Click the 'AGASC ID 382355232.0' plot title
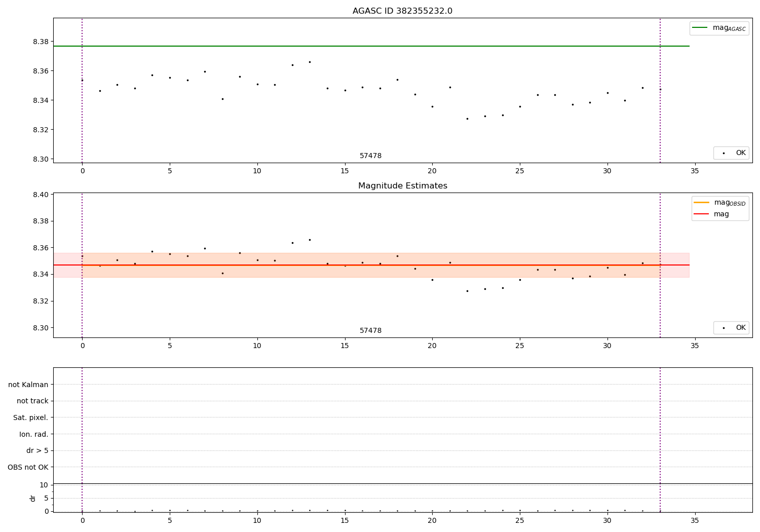This screenshot has height=532, width=760. click(402, 11)
